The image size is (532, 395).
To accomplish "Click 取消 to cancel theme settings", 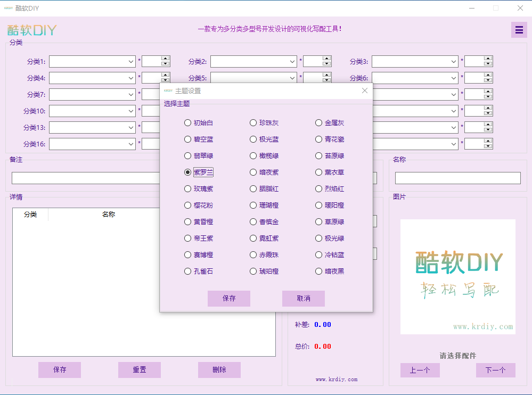I will tap(304, 299).
